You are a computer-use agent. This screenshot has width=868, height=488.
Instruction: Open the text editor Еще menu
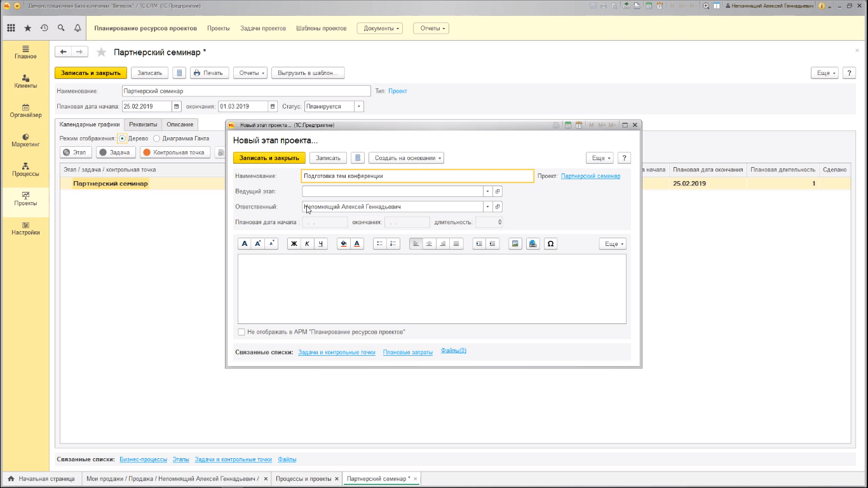pyautogui.click(x=613, y=243)
